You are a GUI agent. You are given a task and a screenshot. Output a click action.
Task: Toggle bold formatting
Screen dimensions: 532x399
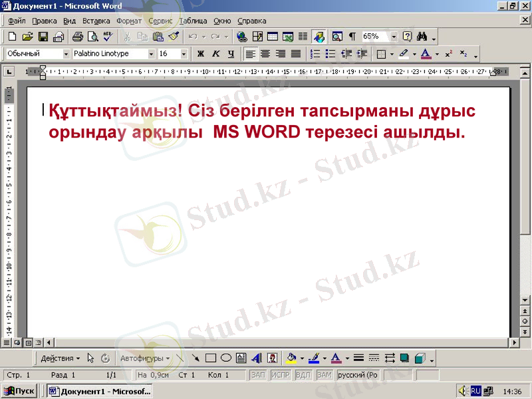pos(202,53)
